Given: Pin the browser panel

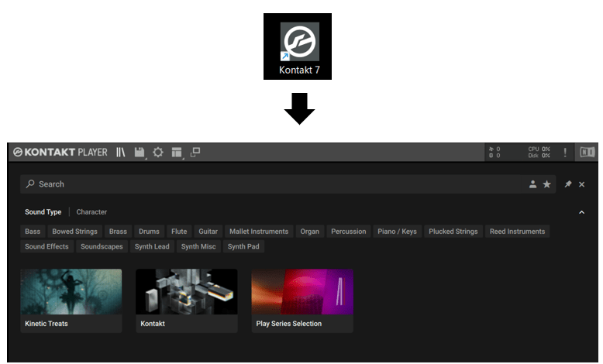Looking at the screenshot, I should (568, 184).
